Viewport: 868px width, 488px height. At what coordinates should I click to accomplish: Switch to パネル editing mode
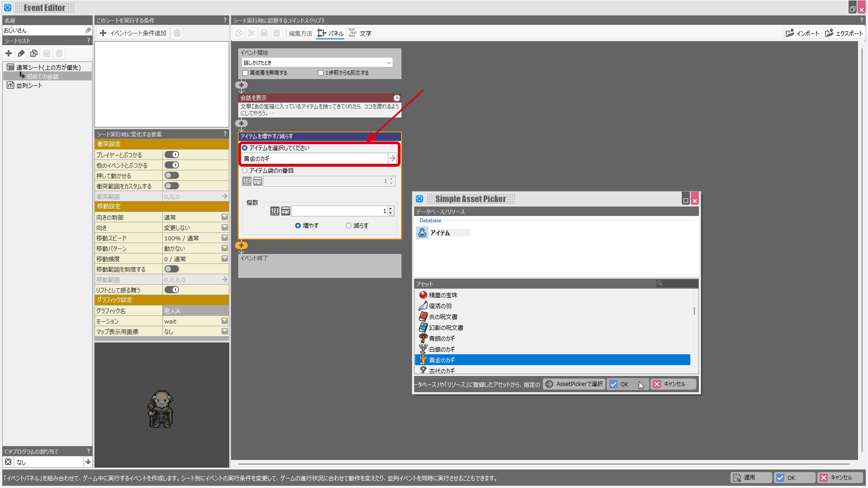(330, 33)
